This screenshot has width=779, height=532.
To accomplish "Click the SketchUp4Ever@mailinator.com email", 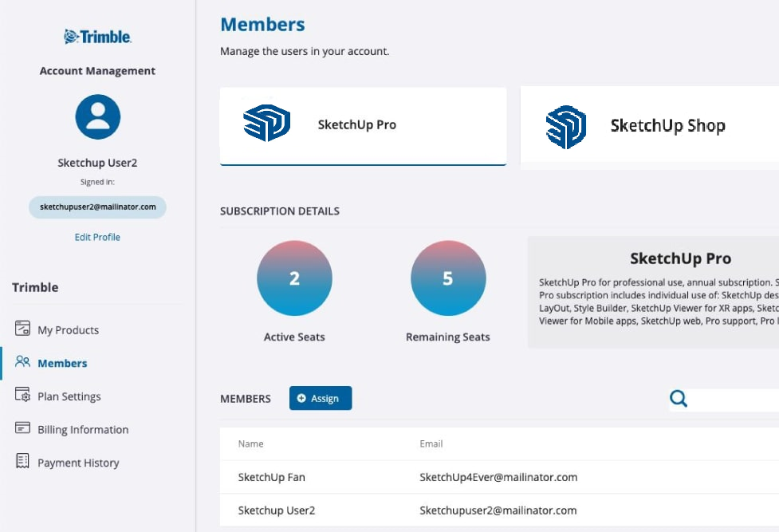I will (x=498, y=477).
